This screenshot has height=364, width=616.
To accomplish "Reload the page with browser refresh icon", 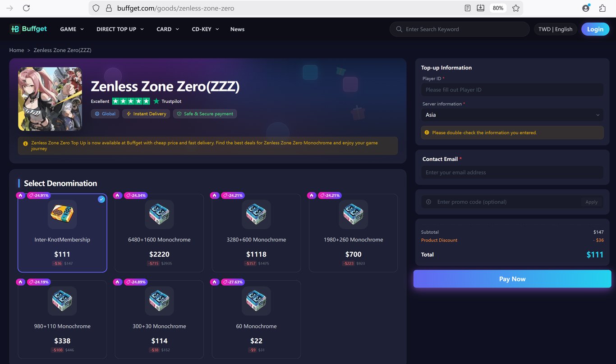I will (26, 8).
